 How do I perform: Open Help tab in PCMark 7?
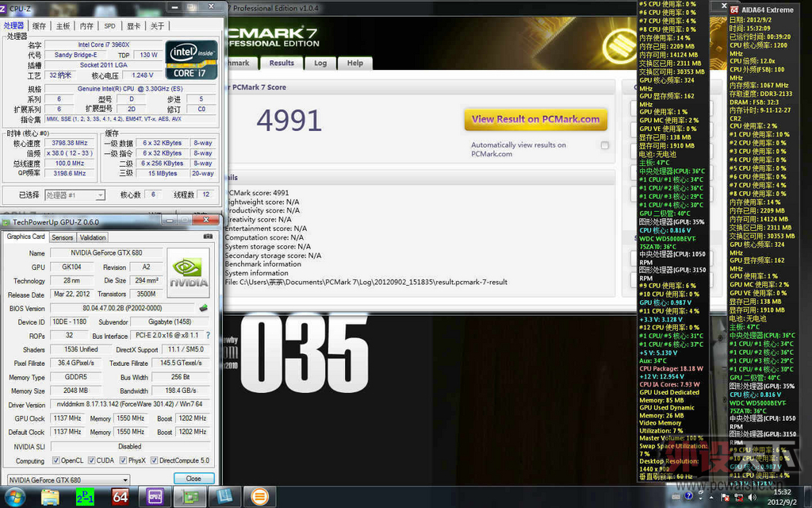point(354,63)
